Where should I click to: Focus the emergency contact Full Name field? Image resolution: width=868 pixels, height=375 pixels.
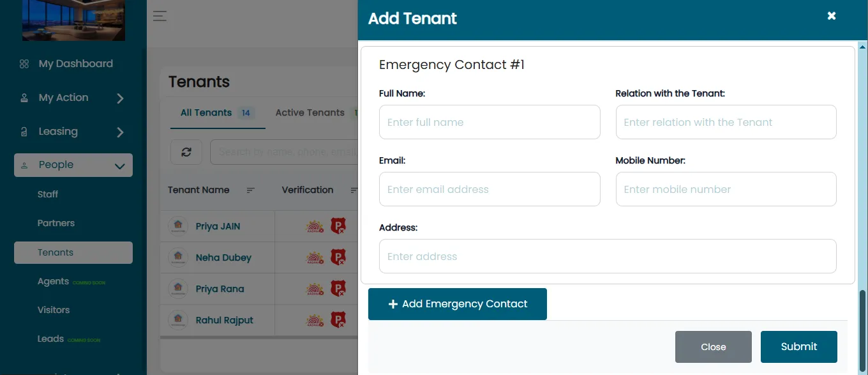[x=490, y=122]
